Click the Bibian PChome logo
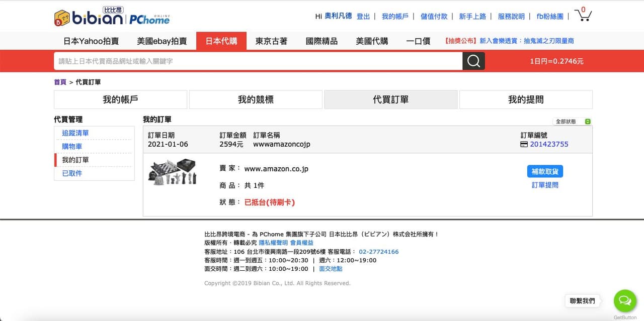The height and width of the screenshot is (321, 644). [x=112, y=16]
